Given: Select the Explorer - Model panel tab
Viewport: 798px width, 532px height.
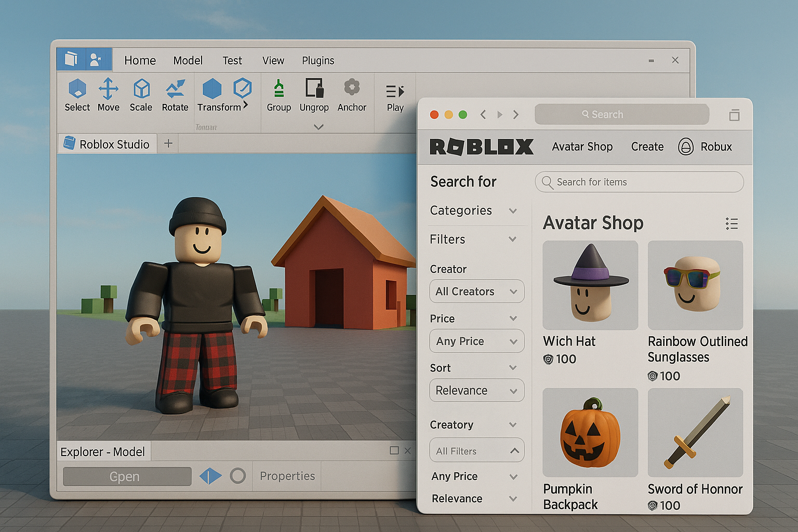Looking at the screenshot, I should coord(103,451).
